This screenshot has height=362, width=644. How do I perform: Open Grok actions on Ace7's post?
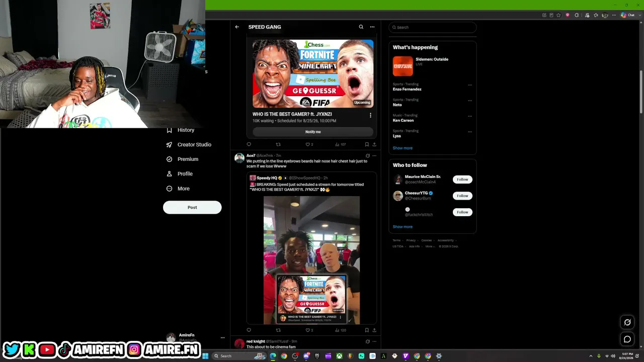(x=368, y=156)
